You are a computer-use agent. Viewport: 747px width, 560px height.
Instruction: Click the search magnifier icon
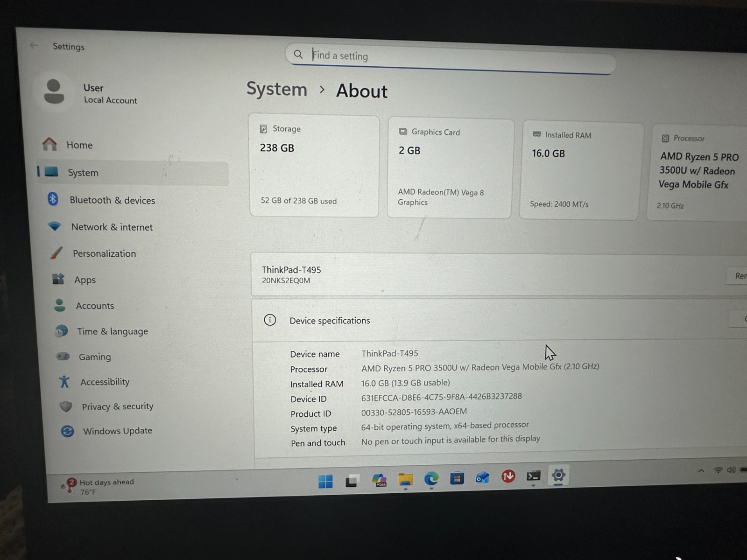coord(298,54)
